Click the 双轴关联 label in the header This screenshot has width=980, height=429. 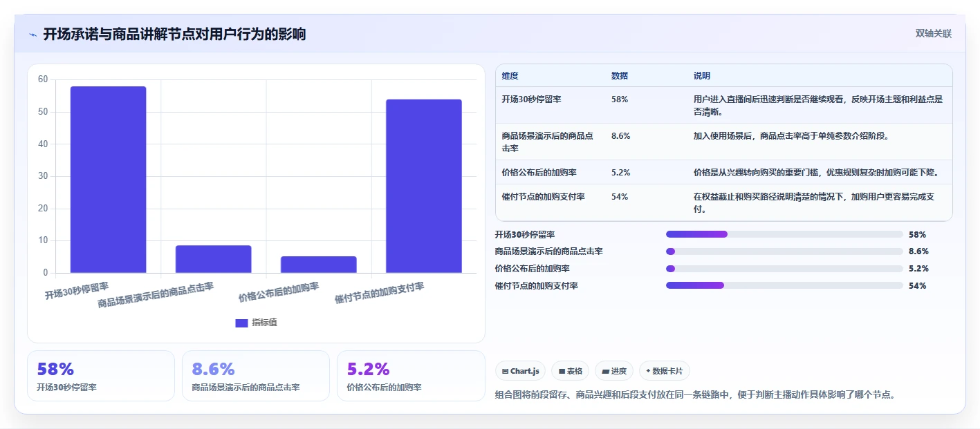933,34
